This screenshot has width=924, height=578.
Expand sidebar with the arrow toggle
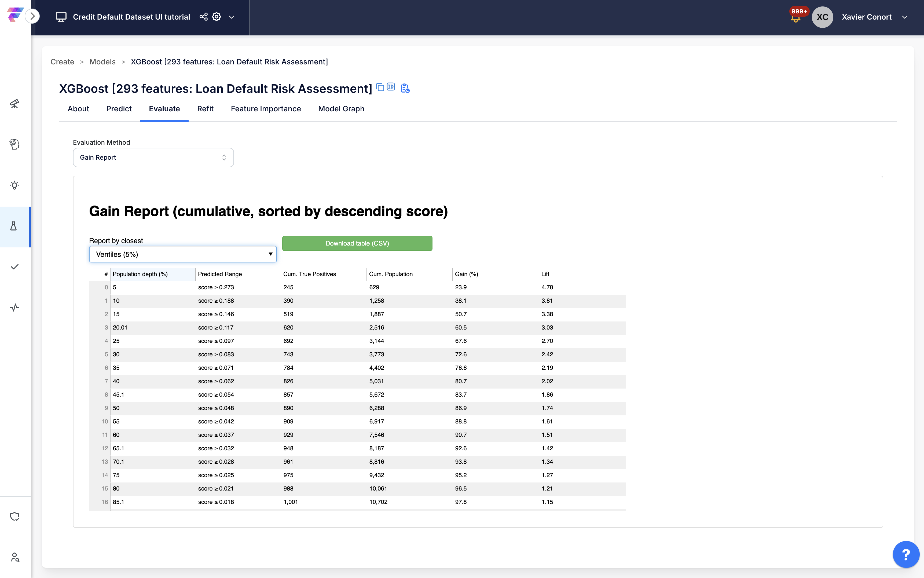pyautogui.click(x=32, y=16)
